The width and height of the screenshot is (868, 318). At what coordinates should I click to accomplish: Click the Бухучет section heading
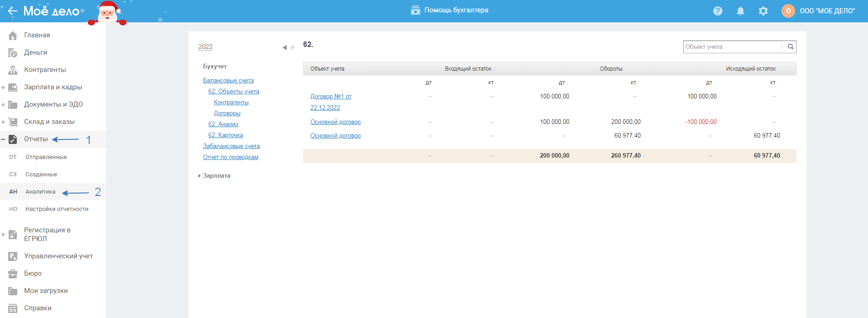coord(215,66)
